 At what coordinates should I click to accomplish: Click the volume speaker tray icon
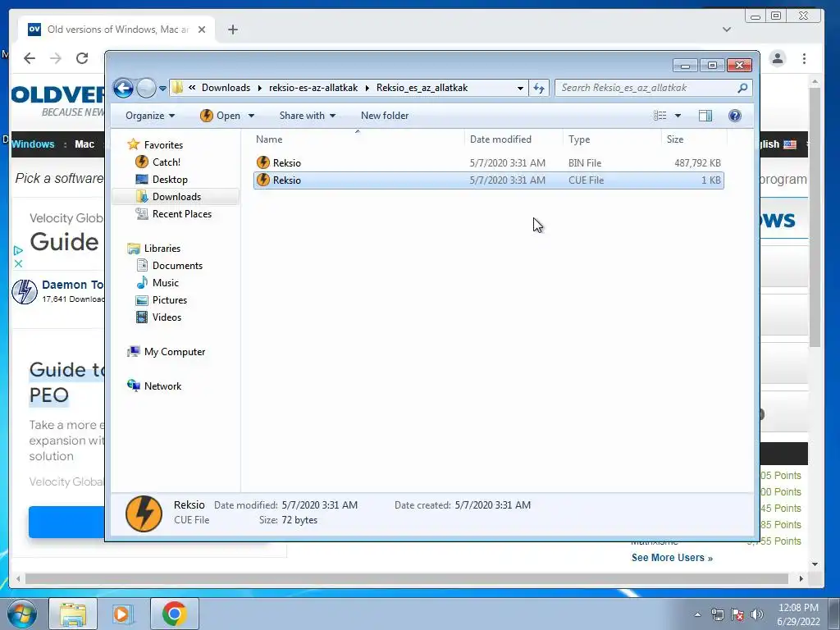coord(757,614)
